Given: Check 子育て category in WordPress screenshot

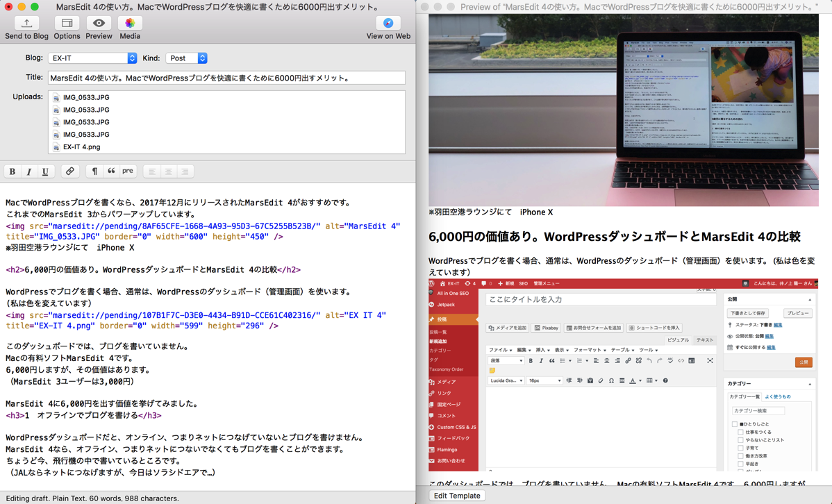Looking at the screenshot, I should (x=741, y=448).
